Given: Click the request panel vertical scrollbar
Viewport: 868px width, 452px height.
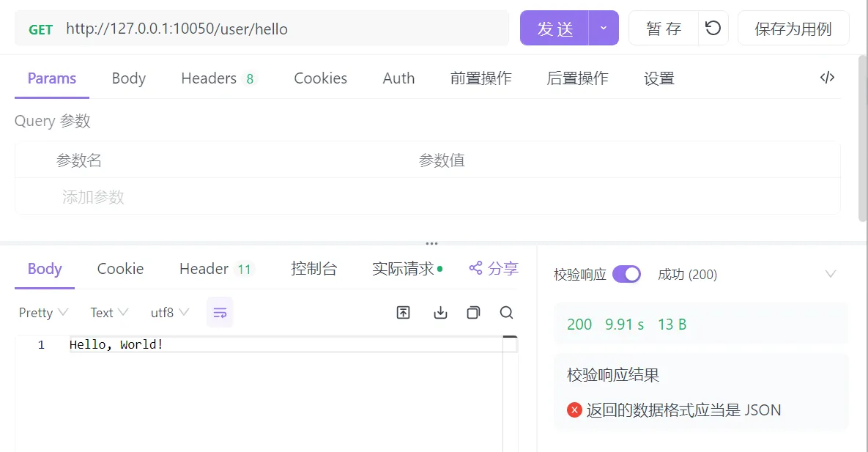Looking at the screenshot, I should (862, 138).
